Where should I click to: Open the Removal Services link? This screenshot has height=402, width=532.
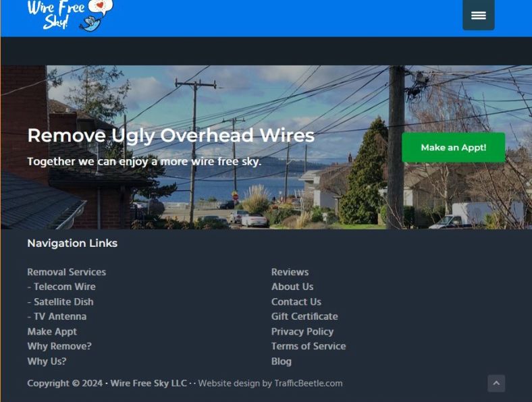point(66,272)
